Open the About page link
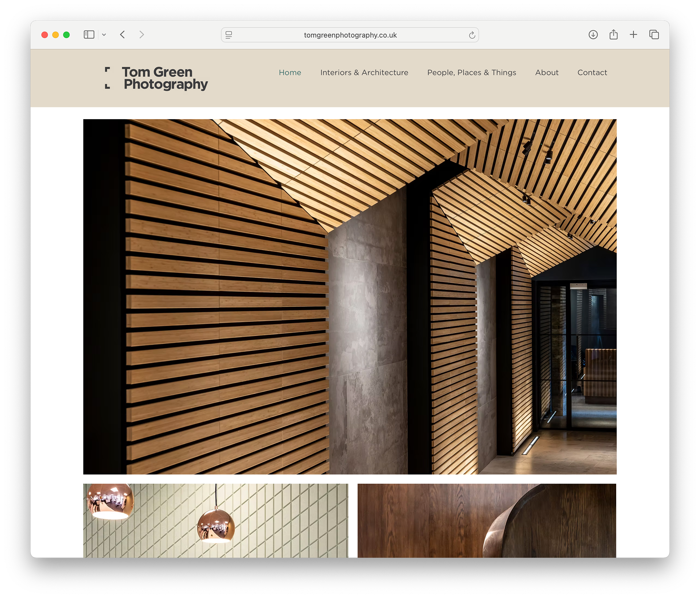The height and width of the screenshot is (598, 700). pos(547,73)
